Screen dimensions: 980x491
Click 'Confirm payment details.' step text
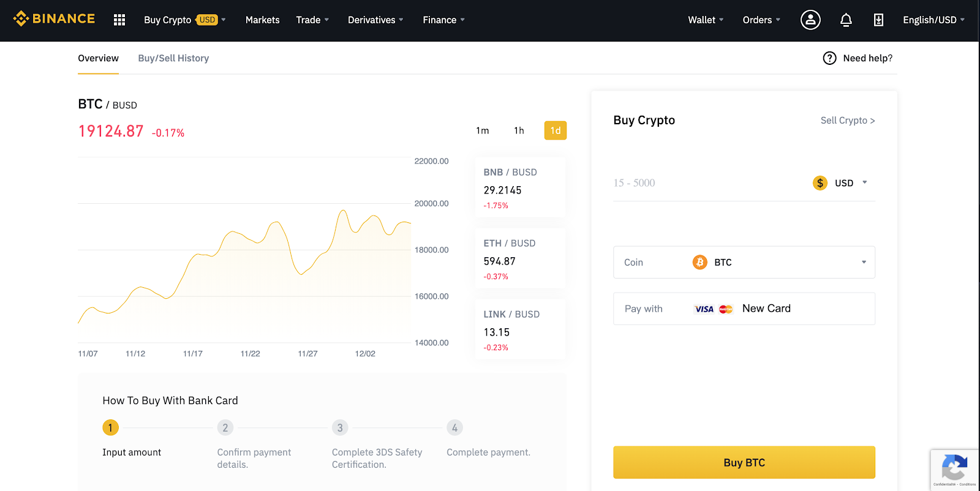tap(254, 458)
